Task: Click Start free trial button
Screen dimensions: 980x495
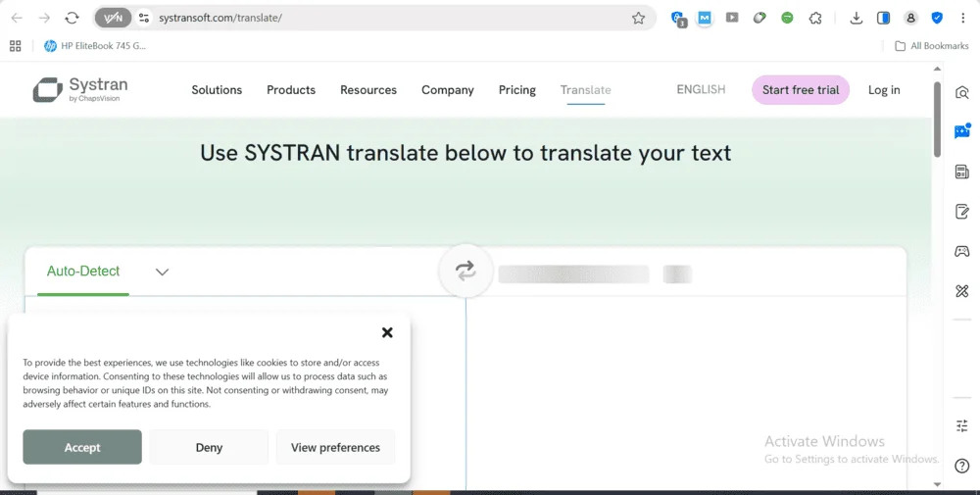Action: (801, 90)
